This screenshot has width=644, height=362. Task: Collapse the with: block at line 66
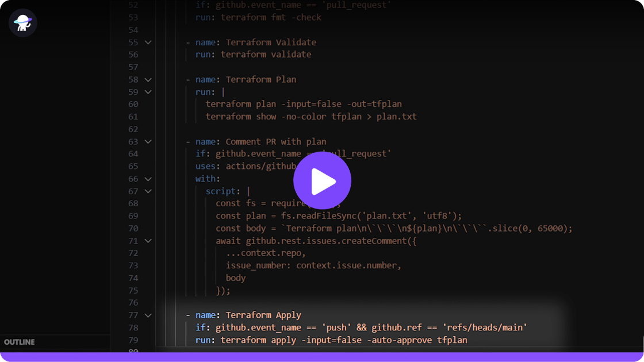(x=148, y=179)
